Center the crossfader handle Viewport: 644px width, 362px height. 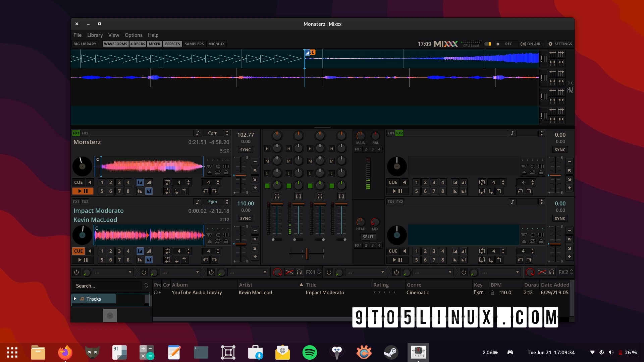[x=307, y=254]
